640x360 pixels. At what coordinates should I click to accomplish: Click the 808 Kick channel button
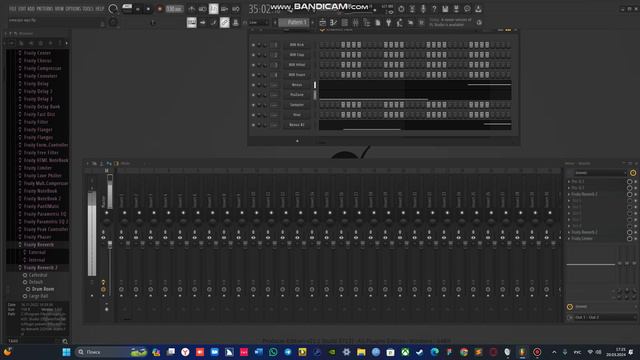tap(297, 45)
